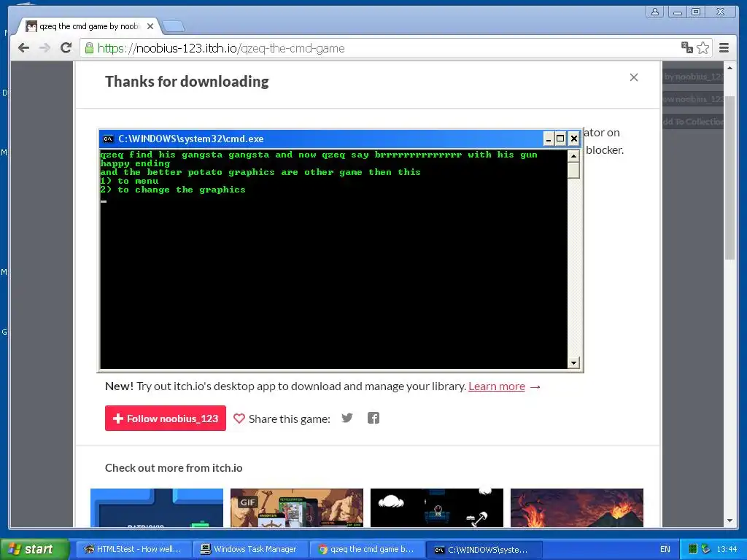Click the browser forward arrow
Viewport: 747px width, 560px height.
[44, 47]
